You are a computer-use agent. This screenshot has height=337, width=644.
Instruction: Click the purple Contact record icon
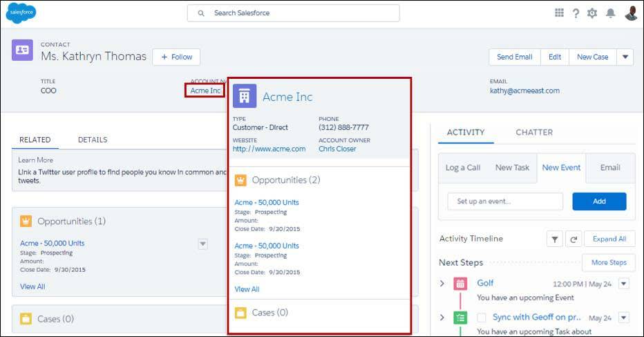[22, 51]
